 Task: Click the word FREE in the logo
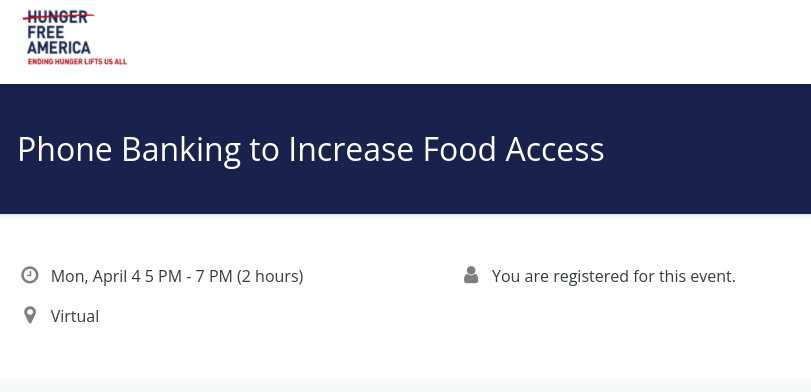pyautogui.click(x=46, y=33)
